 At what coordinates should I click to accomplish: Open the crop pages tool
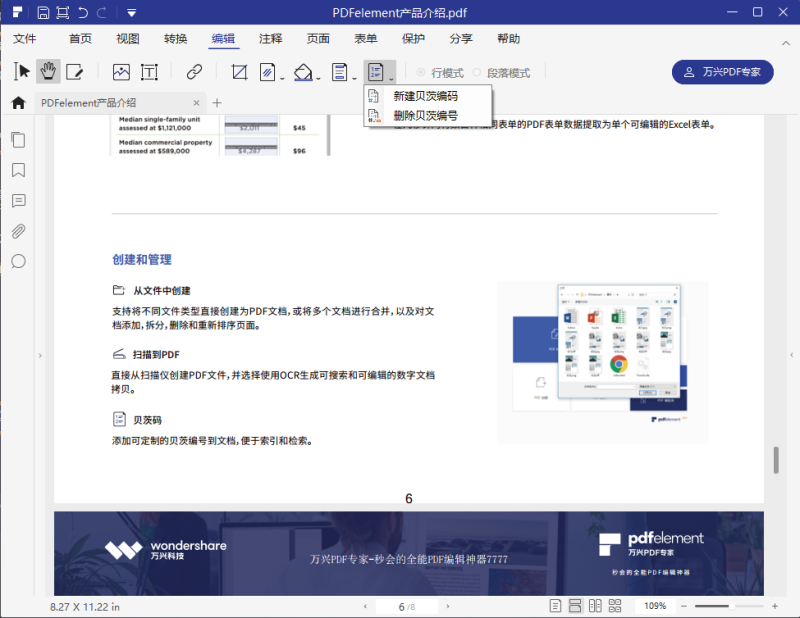click(x=239, y=71)
